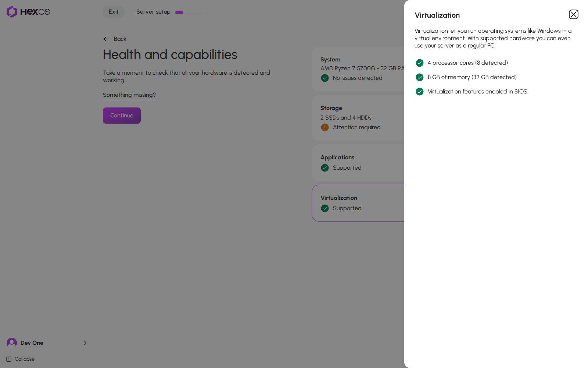This screenshot has width=588, height=368.
Task: Click the check icon for 8 GB of memory
Action: 420,77
